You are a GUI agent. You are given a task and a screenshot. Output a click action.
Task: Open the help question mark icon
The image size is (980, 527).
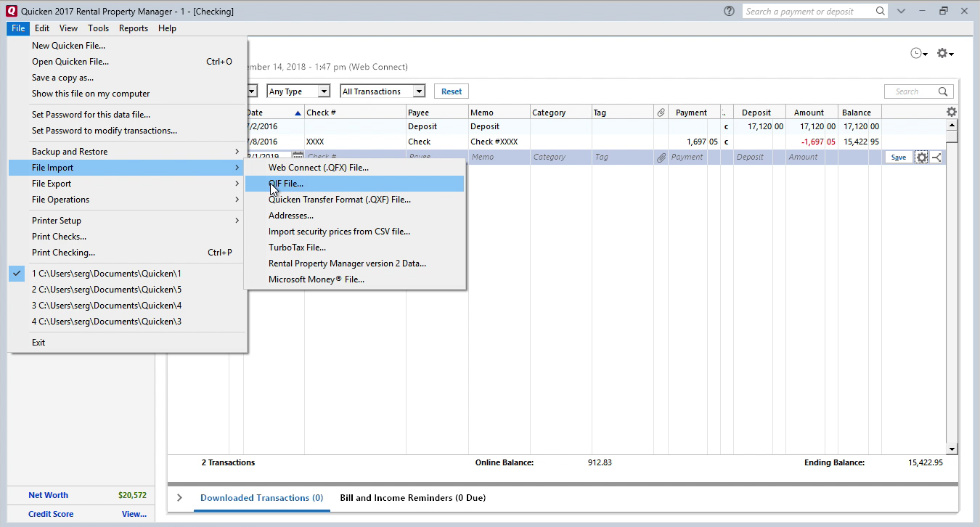730,11
